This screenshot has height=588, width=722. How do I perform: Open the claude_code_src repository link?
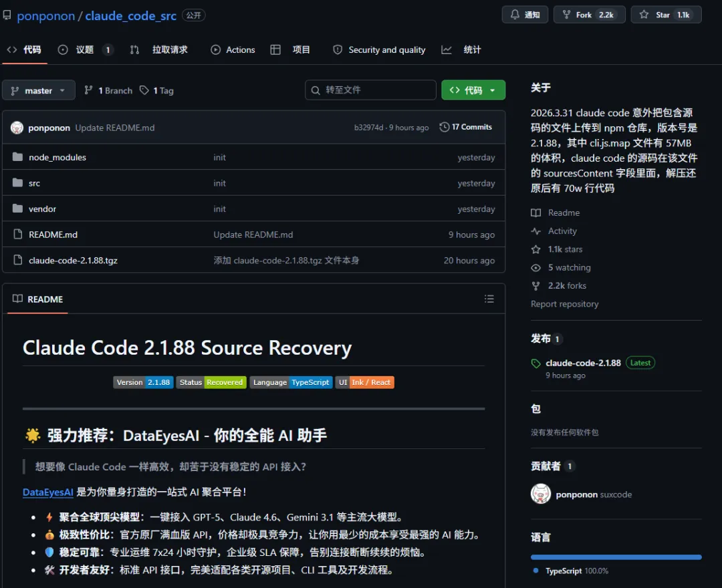(x=130, y=15)
